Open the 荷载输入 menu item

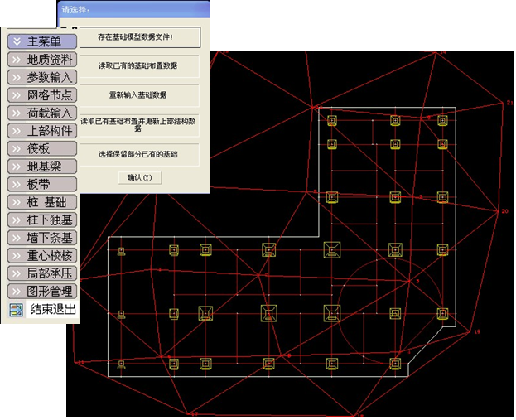click(41, 113)
